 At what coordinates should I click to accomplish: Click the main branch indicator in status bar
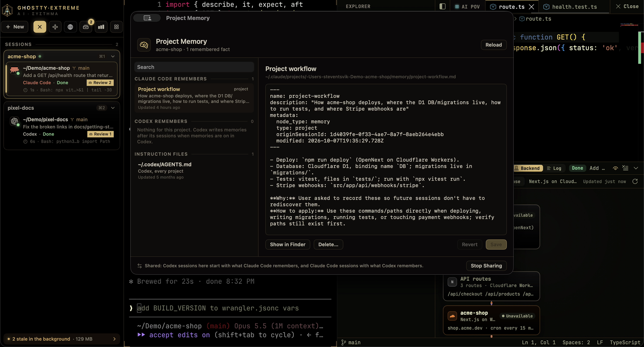click(x=351, y=343)
